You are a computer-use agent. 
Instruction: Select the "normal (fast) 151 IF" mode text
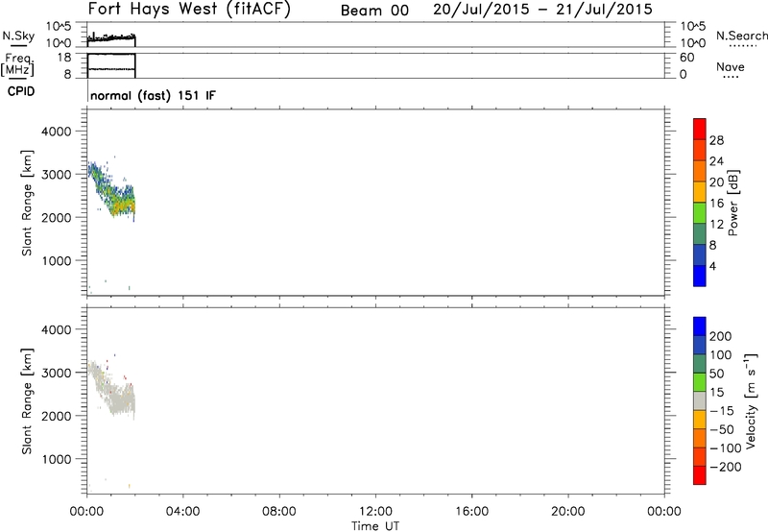click(x=153, y=95)
